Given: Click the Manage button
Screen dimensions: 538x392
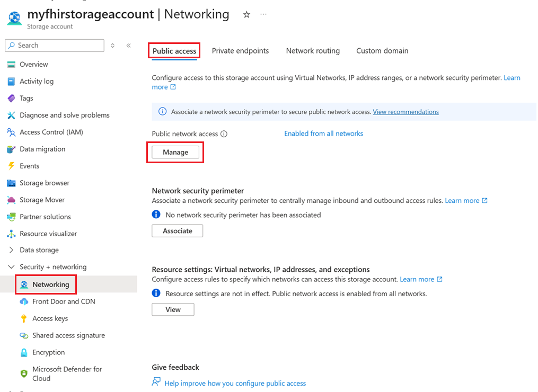Looking at the screenshot, I should click(175, 152).
